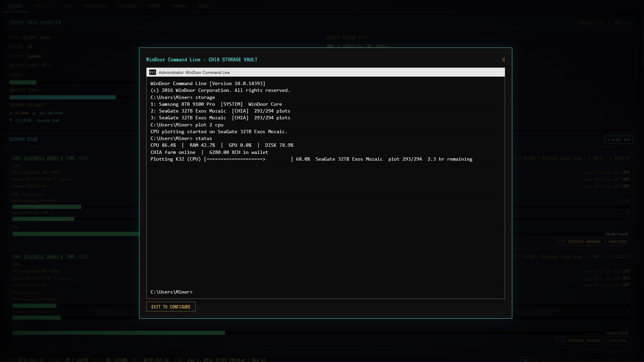Click the 'Administrator: WinDoor Command Line' title bar
Viewport: 644px width, 362px height.
[325, 72]
